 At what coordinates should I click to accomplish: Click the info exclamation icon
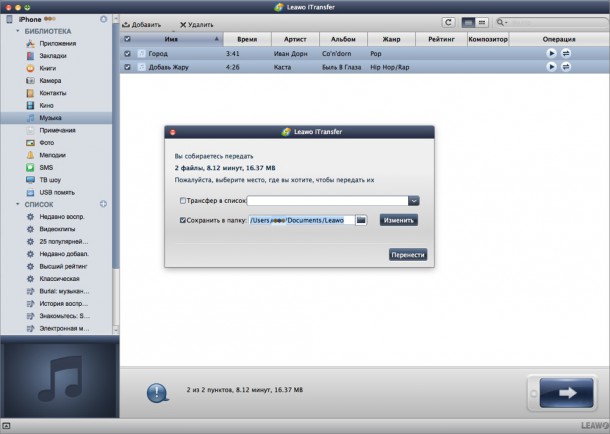click(x=157, y=392)
